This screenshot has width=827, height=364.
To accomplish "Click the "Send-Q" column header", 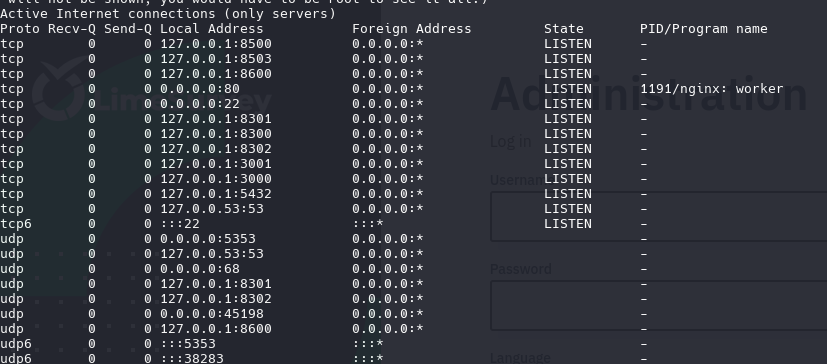I will [128, 28].
